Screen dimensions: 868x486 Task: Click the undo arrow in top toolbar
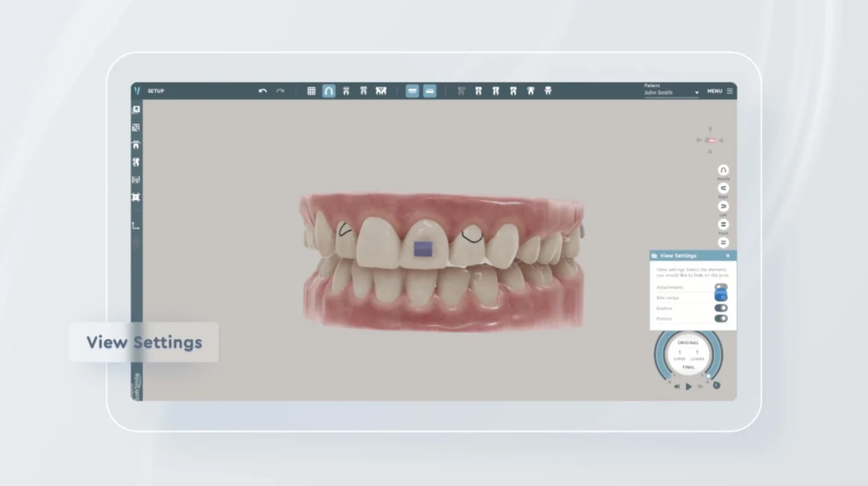[x=263, y=91]
